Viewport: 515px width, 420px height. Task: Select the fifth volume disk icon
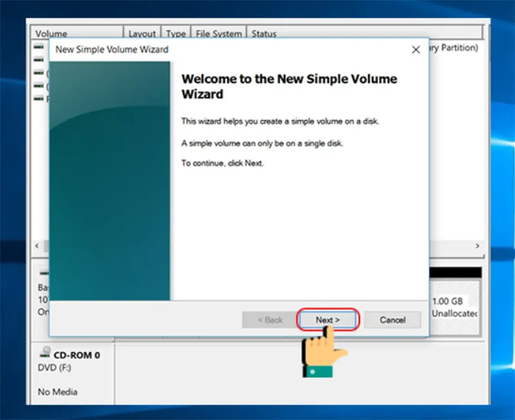click(39, 99)
